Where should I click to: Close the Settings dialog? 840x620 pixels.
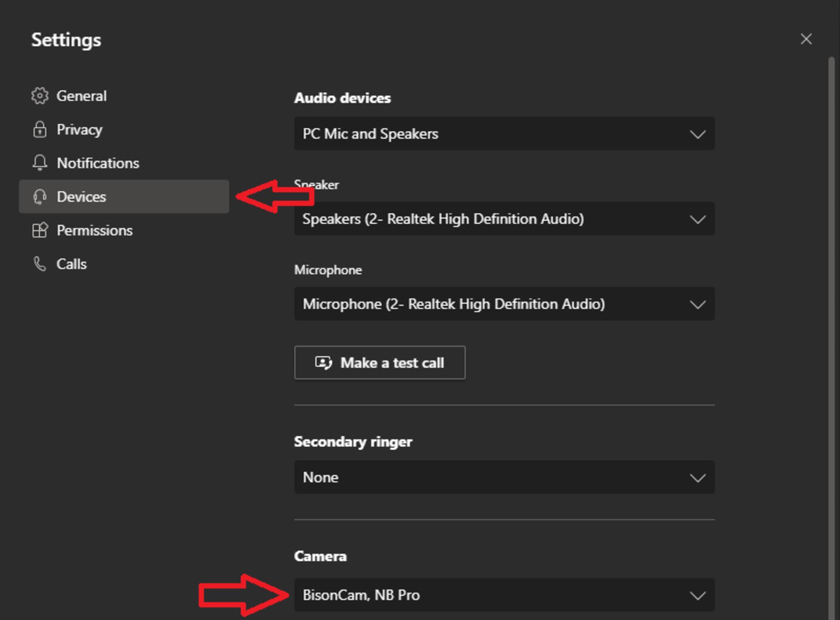click(806, 39)
